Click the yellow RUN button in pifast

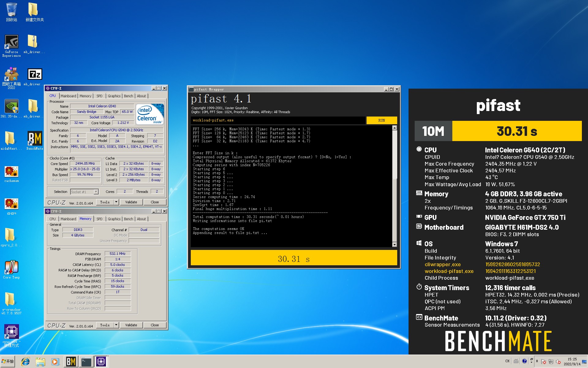coord(382,120)
